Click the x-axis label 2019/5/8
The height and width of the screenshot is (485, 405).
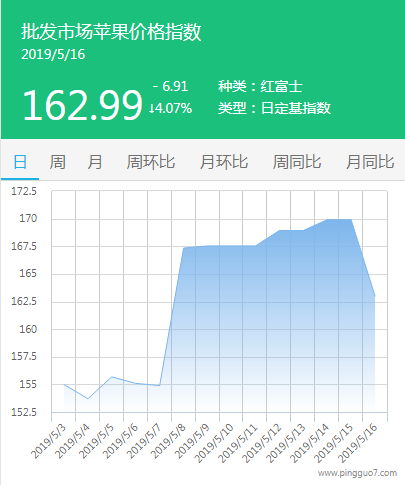pyautogui.click(x=168, y=440)
